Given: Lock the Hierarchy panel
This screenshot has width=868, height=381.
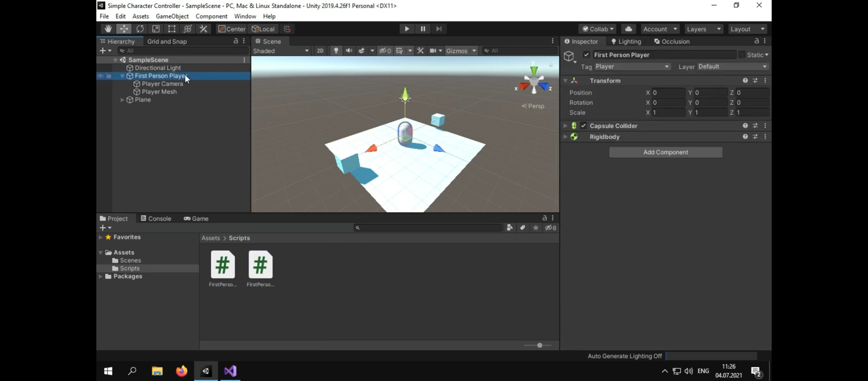Looking at the screenshot, I should (236, 41).
